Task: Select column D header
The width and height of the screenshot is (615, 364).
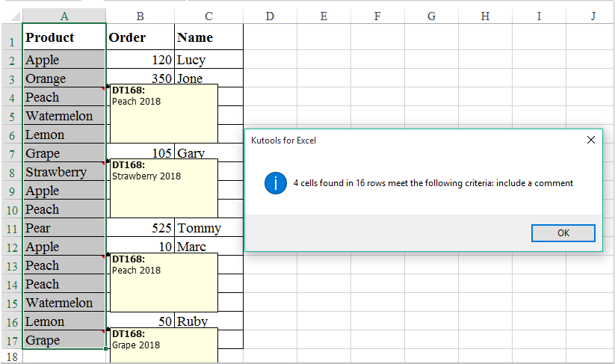Action: pyautogui.click(x=270, y=16)
